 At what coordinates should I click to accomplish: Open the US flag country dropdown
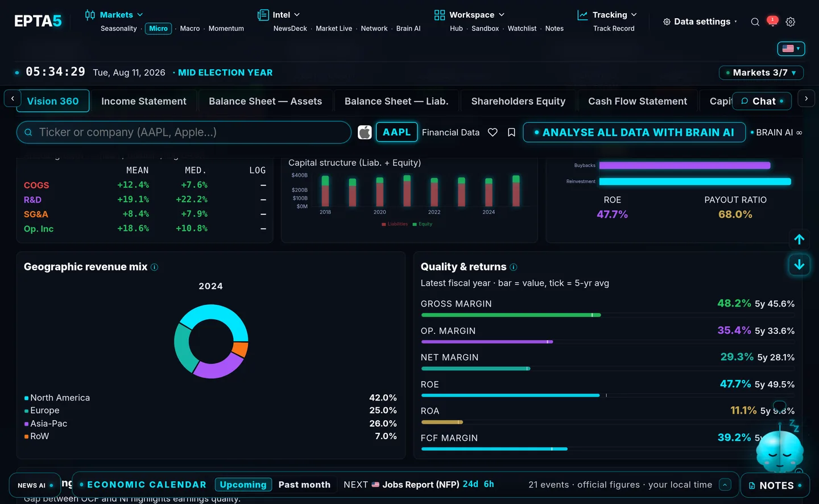[791, 48]
